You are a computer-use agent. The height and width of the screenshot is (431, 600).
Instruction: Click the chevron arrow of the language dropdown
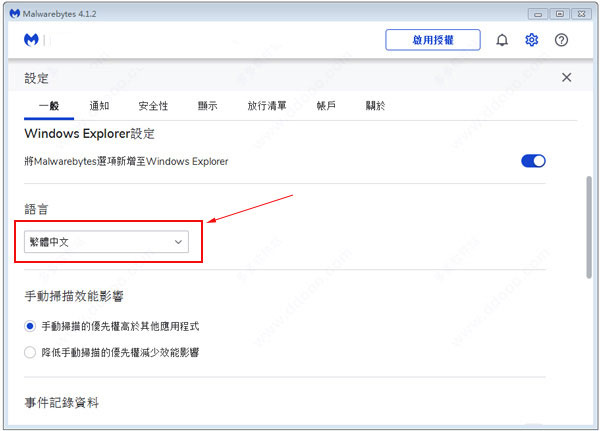coord(179,242)
